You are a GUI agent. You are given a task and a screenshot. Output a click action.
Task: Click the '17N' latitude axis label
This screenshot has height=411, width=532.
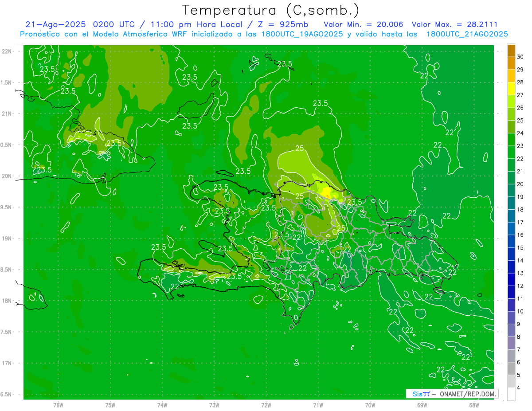coord(6,363)
